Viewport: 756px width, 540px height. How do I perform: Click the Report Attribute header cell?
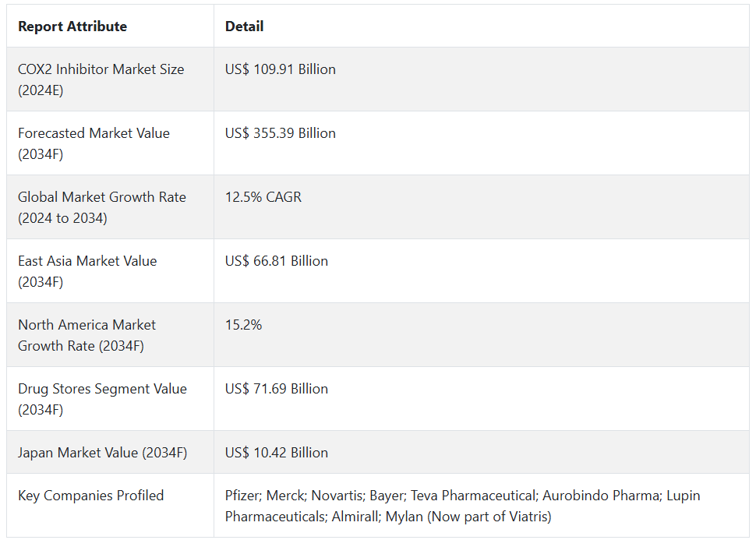click(72, 26)
